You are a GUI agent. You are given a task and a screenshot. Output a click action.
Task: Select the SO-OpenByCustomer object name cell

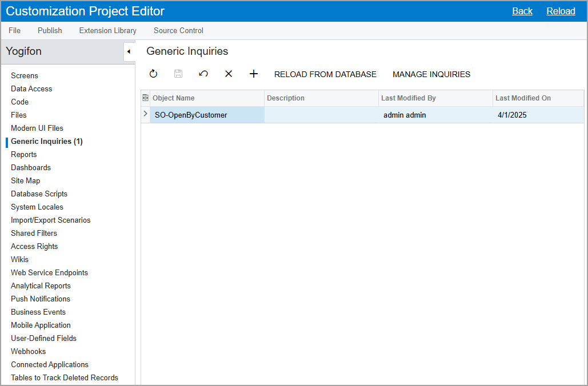tap(191, 115)
